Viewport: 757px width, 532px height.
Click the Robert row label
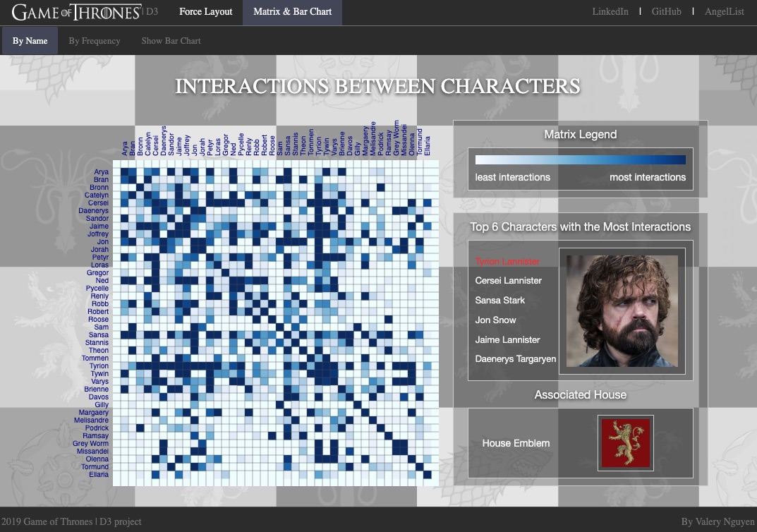[x=99, y=311]
